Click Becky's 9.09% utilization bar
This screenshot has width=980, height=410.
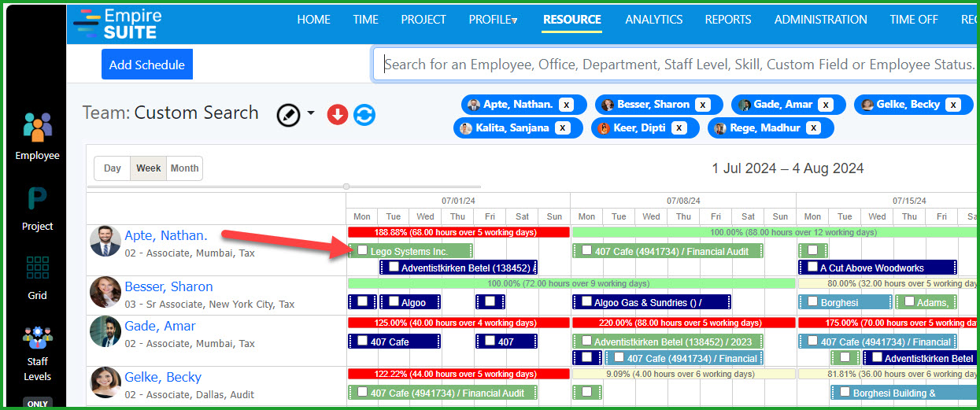[x=683, y=374]
